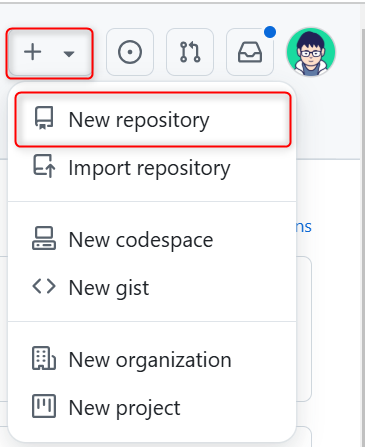This screenshot has width=365, height=447.
Task: Open the Pull requests icon
Action: (190, 52)
